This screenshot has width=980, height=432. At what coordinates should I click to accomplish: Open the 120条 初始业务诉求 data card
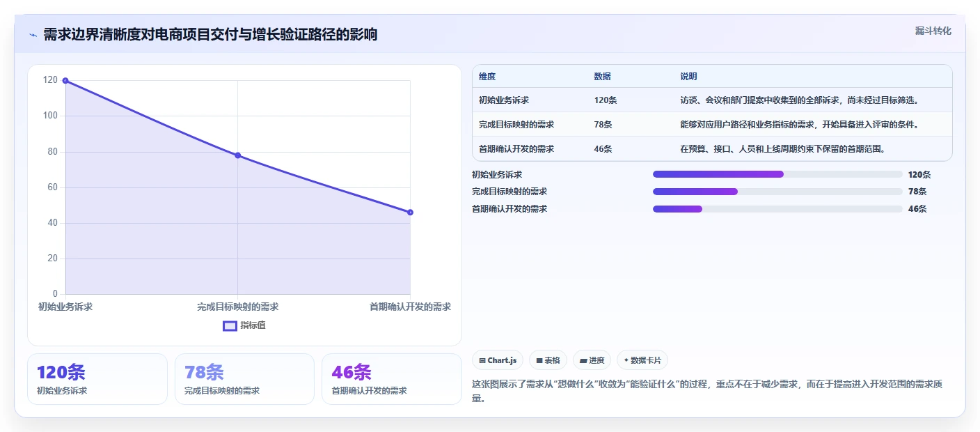pos(97,379)
